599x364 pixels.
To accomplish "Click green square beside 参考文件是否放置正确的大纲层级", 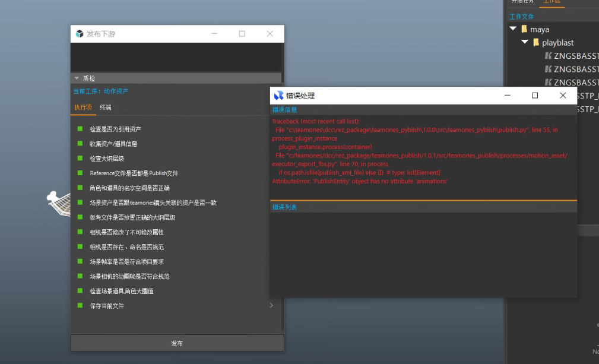I will click(80, 217).
